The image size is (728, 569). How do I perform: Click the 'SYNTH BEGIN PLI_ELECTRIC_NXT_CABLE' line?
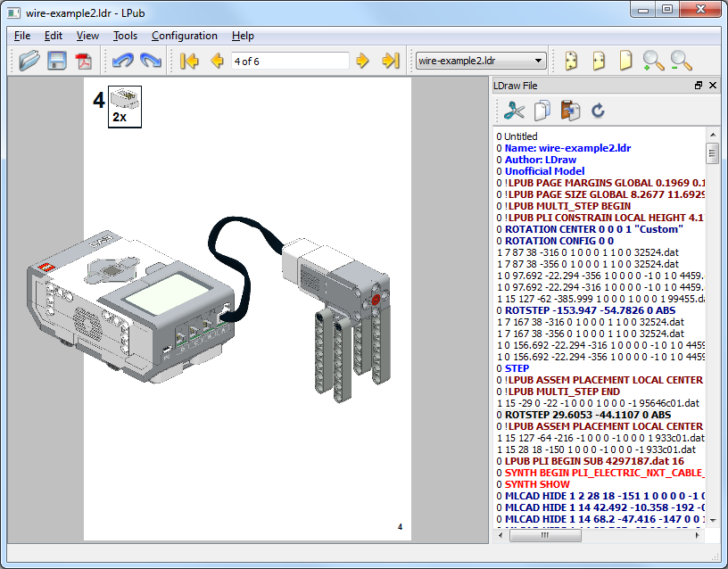point(600,473)
